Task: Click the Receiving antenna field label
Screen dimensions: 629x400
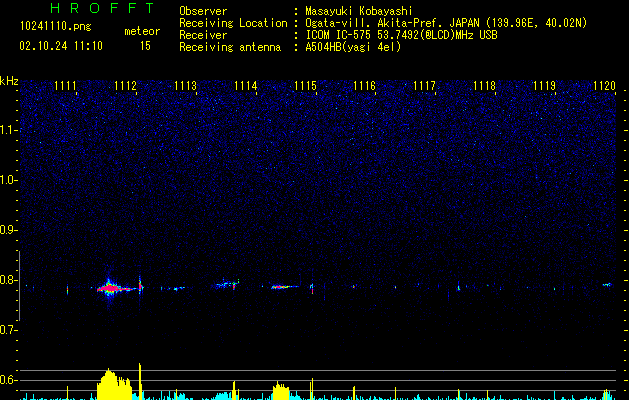Action: (x=230, y=47)
